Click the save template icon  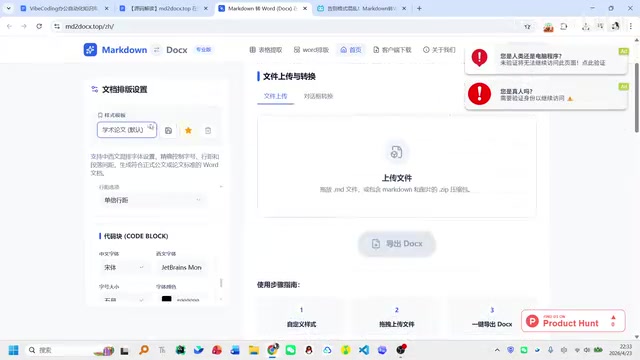[168, 131]
